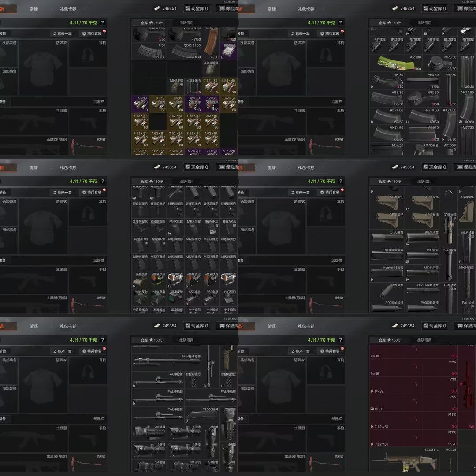Click the ? help button in suppressors screenshot

[x=340, y=181]
